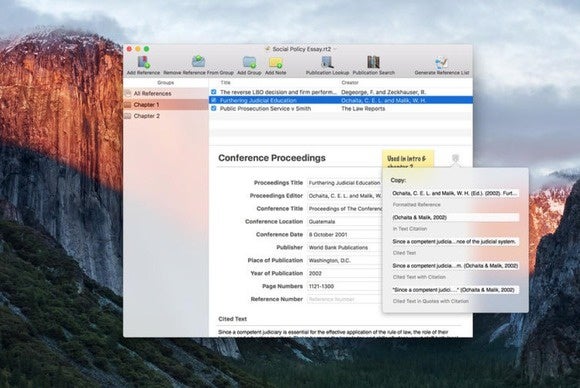Toggle checkbox for The reverse LBO decision row
The image size is (580, 388).
click(x=213, y=92)
